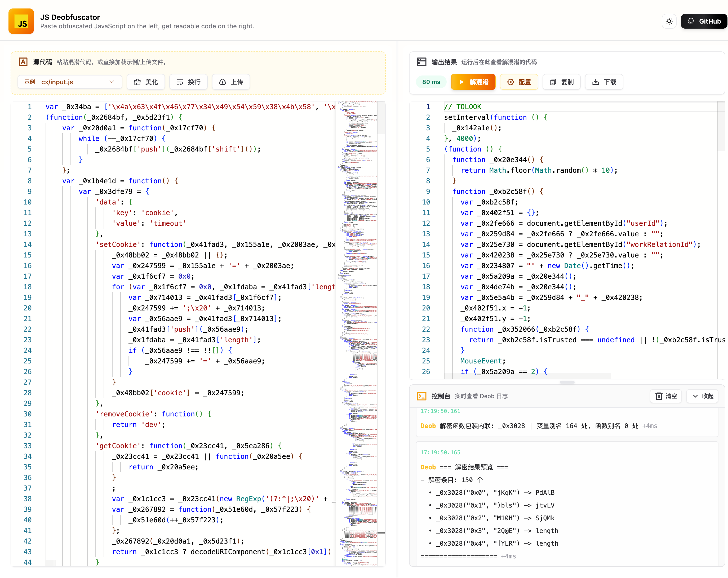Clear console logs with 清空 button
The height and width of the screenshot is (578, 728).
pyautogui.click(x=666, y=396)
